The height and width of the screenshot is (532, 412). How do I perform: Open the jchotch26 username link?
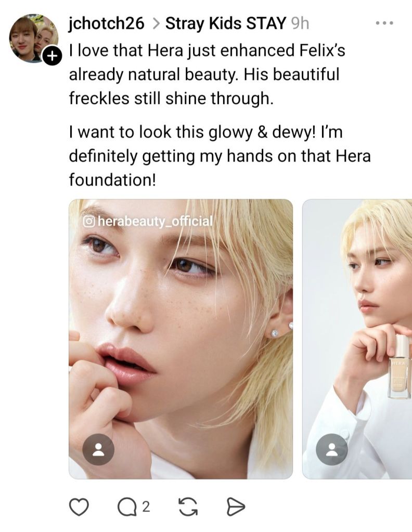[106, 23]
